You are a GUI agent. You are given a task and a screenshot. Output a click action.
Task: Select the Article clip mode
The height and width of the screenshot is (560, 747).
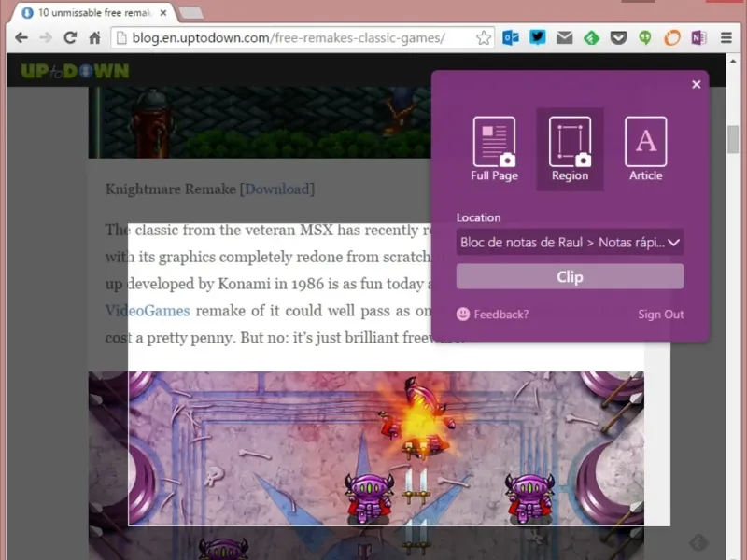645,149
